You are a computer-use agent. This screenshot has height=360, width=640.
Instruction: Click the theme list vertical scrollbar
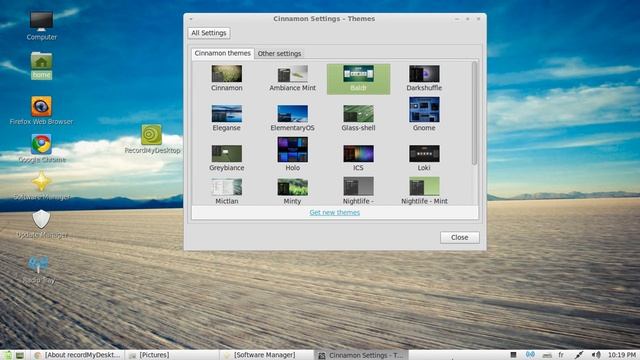[474, 113]
